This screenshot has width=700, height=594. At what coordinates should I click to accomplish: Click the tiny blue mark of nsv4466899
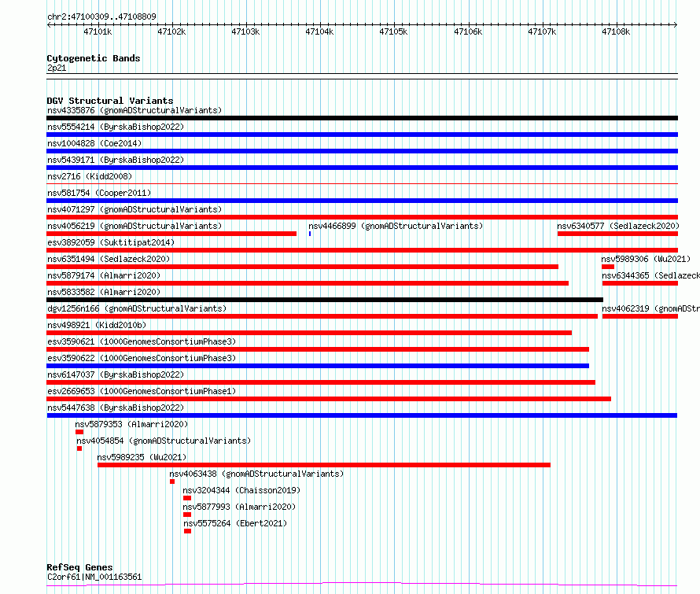(x=310, y=234)
